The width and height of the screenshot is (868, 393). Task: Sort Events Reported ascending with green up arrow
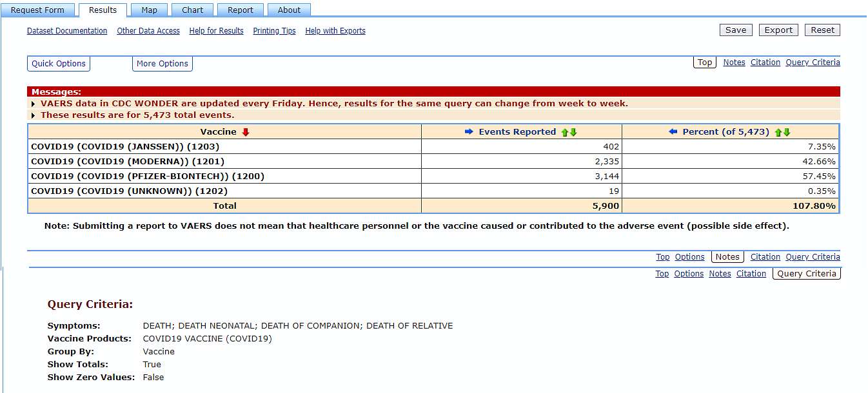[565, 132]
